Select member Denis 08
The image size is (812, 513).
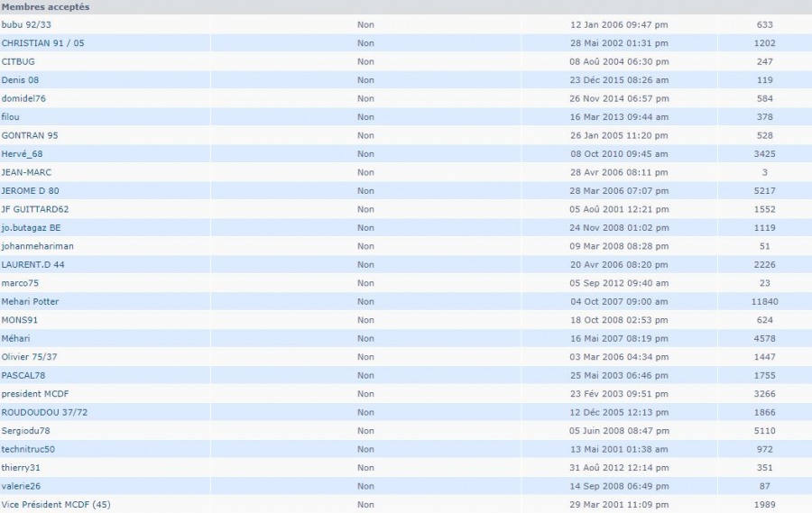coord(22,80)
